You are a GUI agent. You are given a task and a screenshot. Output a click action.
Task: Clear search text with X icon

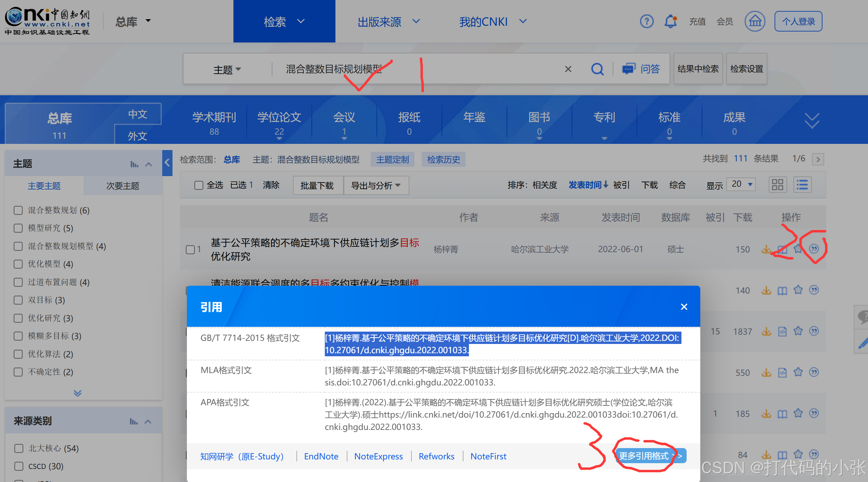[x=568, y=69]
